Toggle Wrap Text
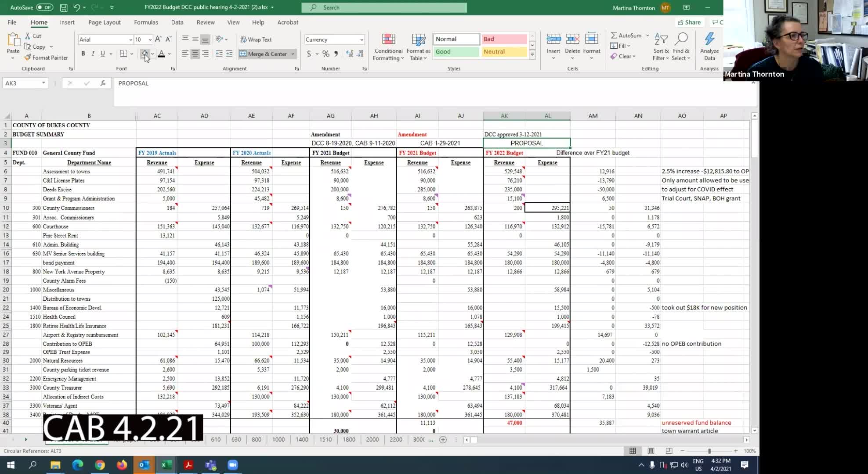 pos(256,39)
